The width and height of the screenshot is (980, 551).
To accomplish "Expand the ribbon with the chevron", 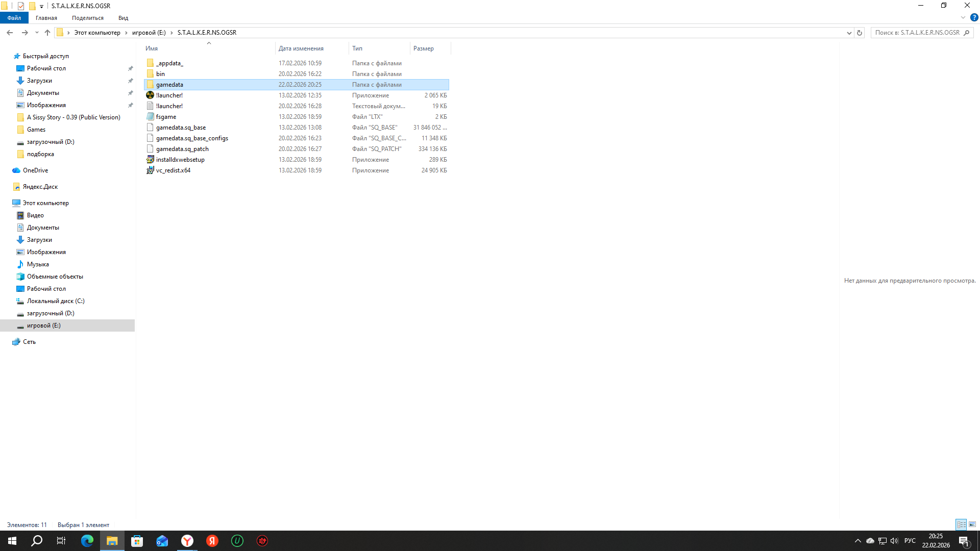I will coord(963,17).
